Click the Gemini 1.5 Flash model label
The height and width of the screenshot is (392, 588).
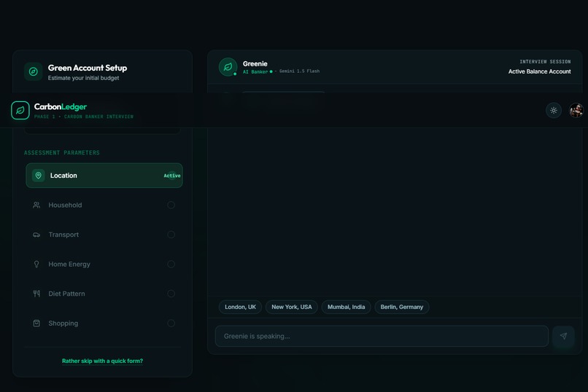pos(299,71)
